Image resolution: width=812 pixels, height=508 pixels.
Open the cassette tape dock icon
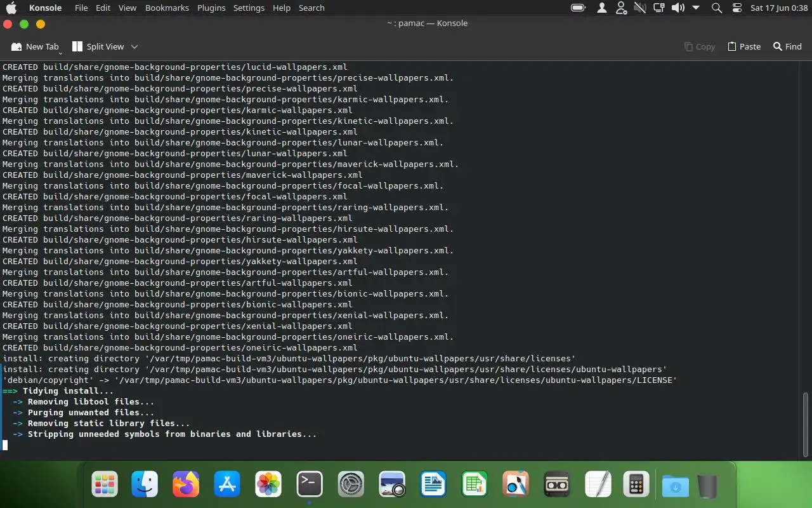[557, 485]
